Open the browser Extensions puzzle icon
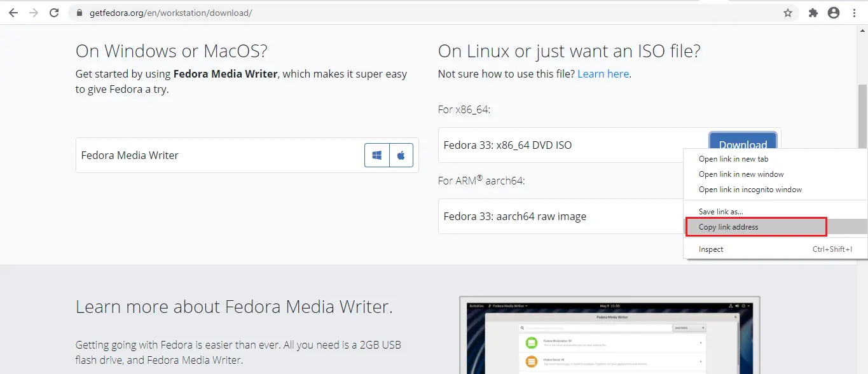This screenshot has width=868, height=374. pos(813,12)
